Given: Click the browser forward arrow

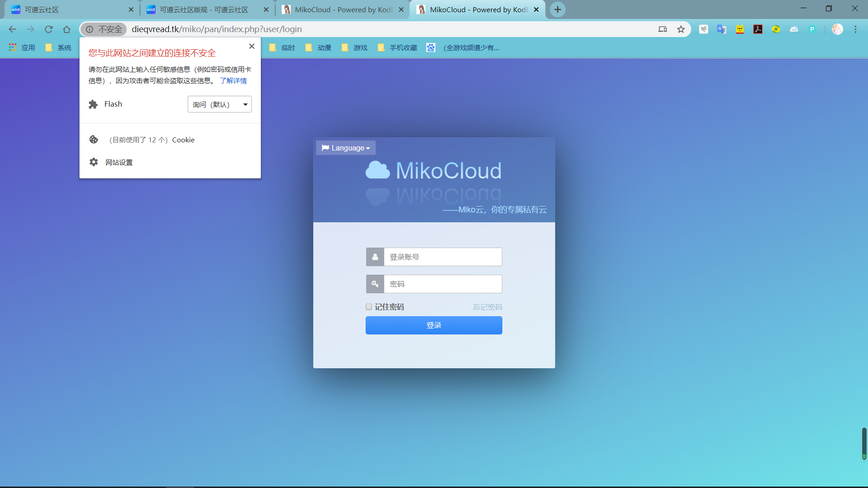Looking at the screenshot, I should pyautogui.click(x=30, y=29).
